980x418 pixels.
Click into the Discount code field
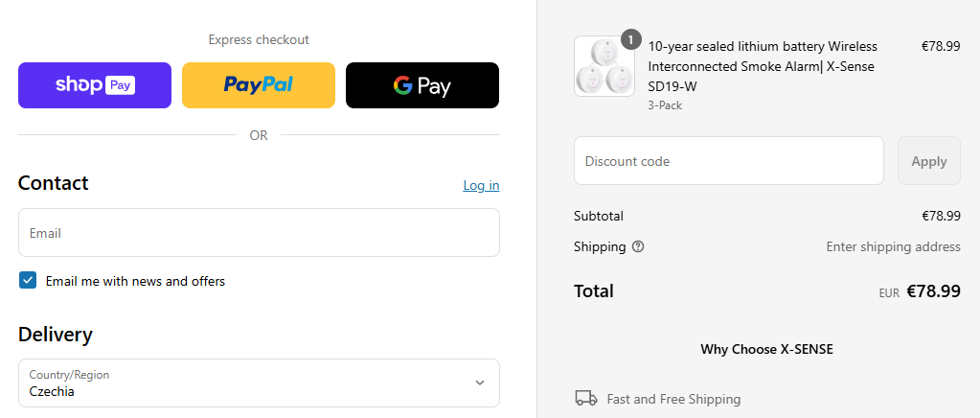click(728, 161)
